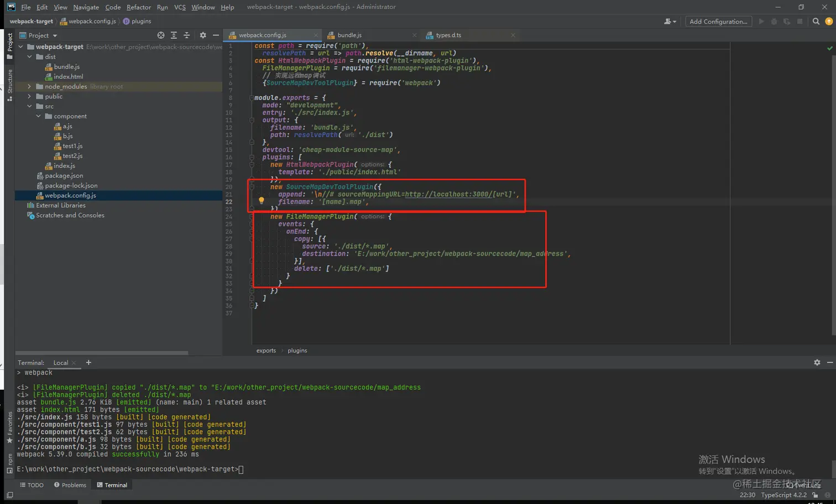Click the Add Configuration... button
This screenshot has width=836, height=504.
[718, 22]
